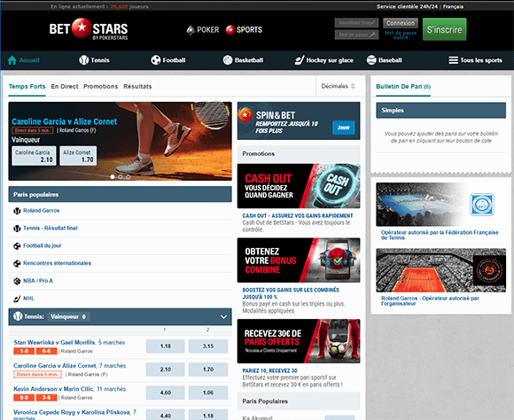Click the tennis icon beside Roland Garros
This screenshot has height=420, width=514.
17,211
